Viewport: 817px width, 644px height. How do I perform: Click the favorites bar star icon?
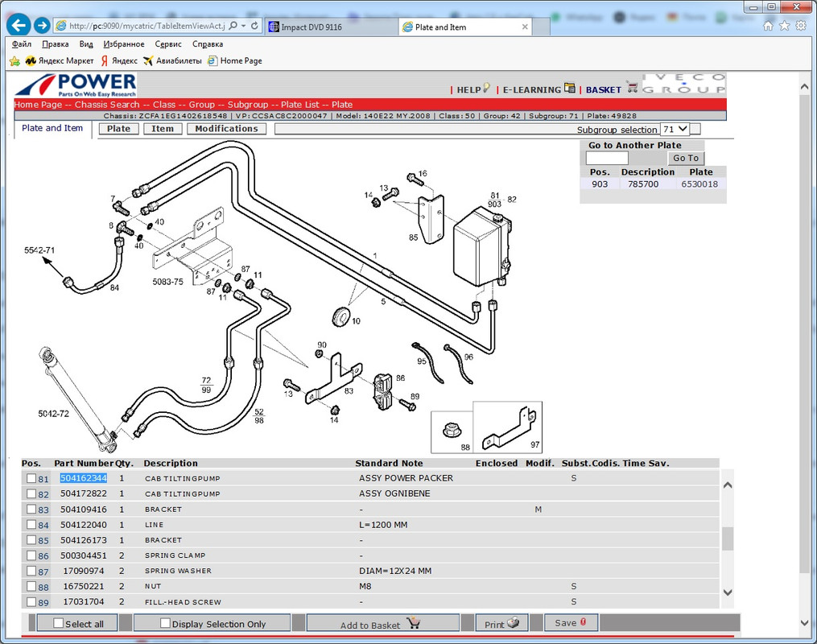(x=14, y=61)
